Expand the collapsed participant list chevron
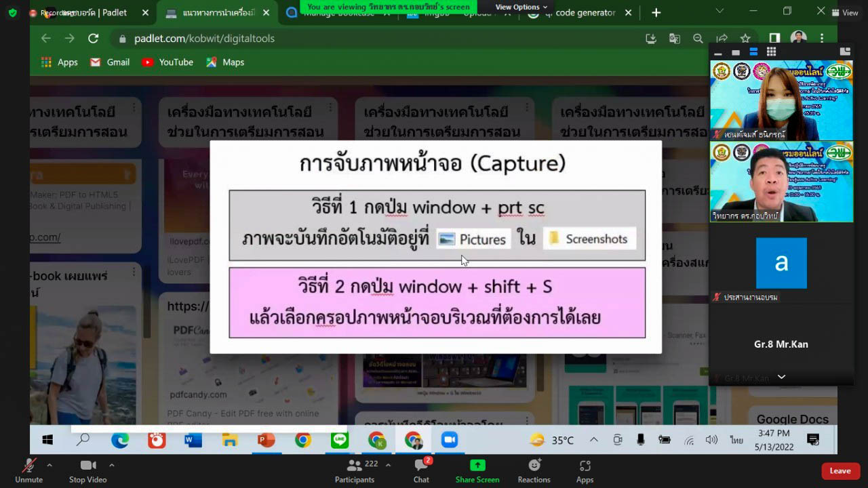 (781, 377)
